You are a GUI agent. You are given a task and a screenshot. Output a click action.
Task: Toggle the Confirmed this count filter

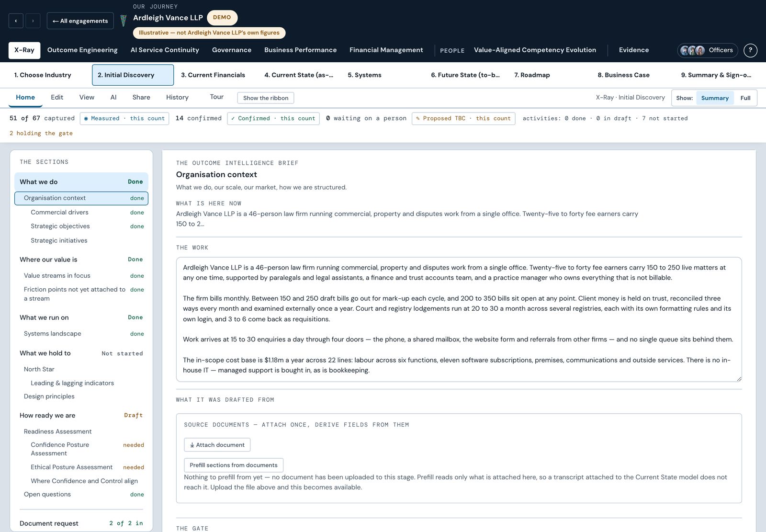tap(273, 118)
